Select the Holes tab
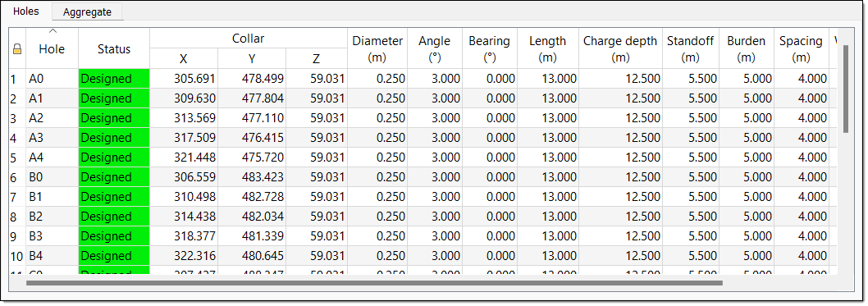The width and height of the screenshot is (868, 306). pyautogui.click(x=26, y=11)
